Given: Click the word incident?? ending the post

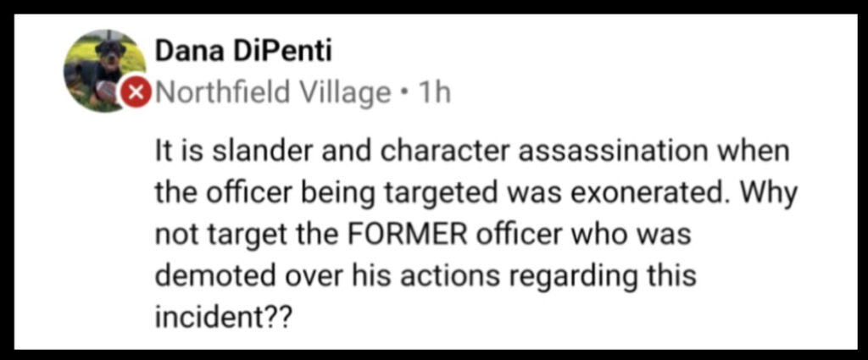Looking at the screenshot, I should coord(223,318).
